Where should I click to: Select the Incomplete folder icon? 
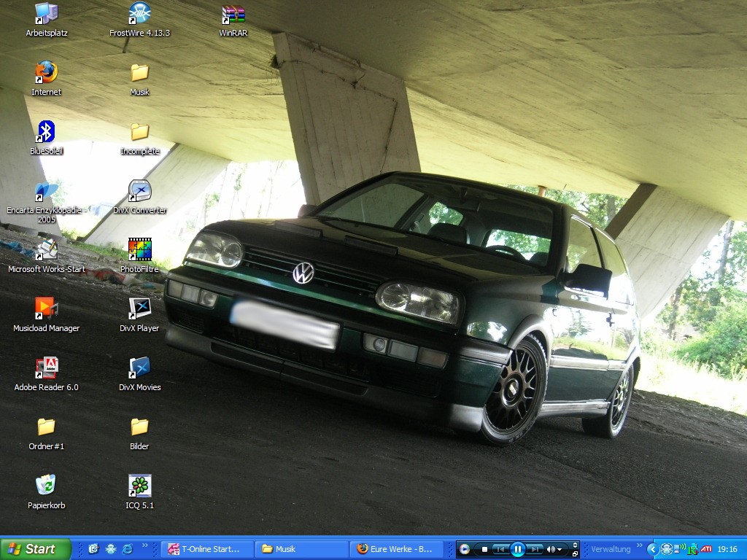[139, 138]
